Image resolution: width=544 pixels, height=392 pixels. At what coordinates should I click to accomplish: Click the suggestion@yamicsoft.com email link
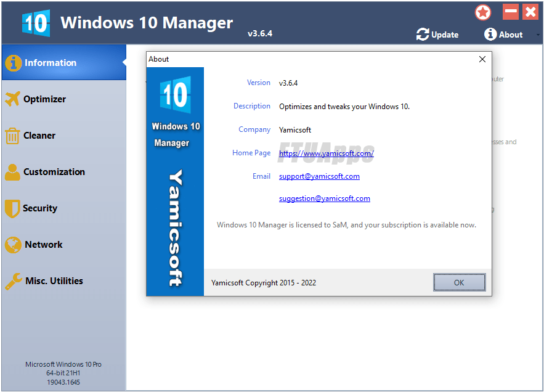[325, 198]
